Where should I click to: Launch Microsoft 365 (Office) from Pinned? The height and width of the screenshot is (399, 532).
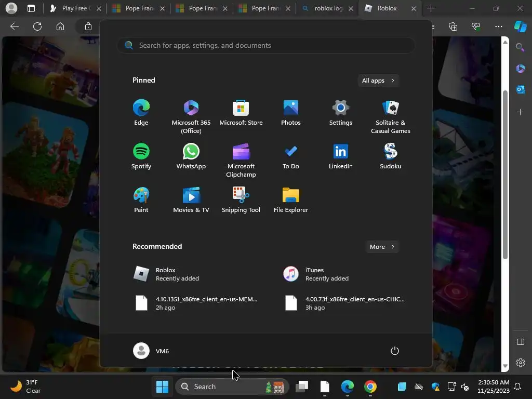pos(191,116)
